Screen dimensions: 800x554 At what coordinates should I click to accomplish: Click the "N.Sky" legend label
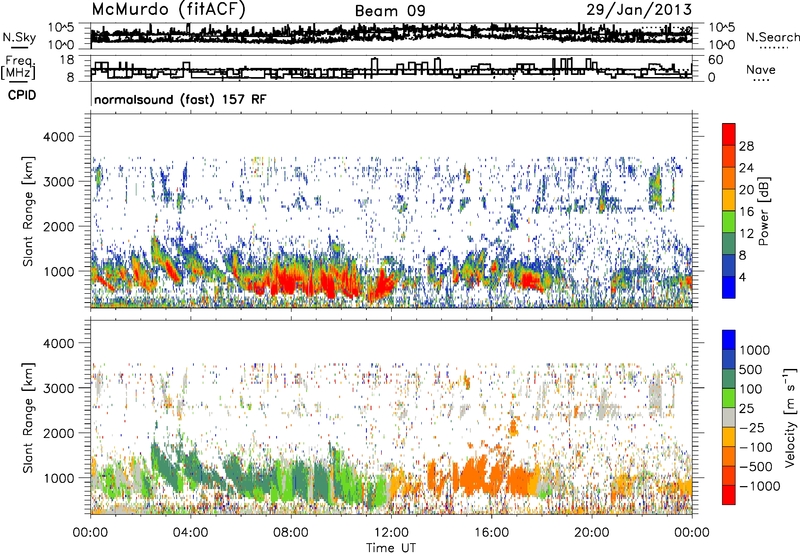(19, 37)
